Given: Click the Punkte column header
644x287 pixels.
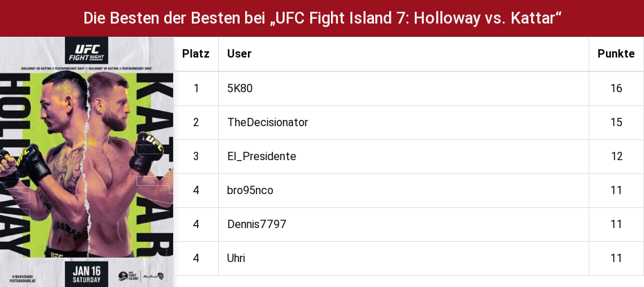Looking at the screenshot, I should pyautogui.click(x=616, y=54).
